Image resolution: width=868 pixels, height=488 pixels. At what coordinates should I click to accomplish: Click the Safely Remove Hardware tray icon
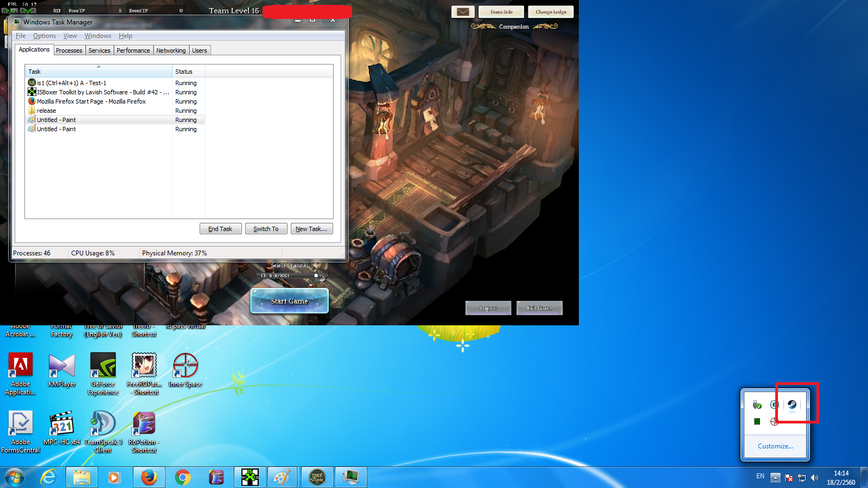point(757,404)
